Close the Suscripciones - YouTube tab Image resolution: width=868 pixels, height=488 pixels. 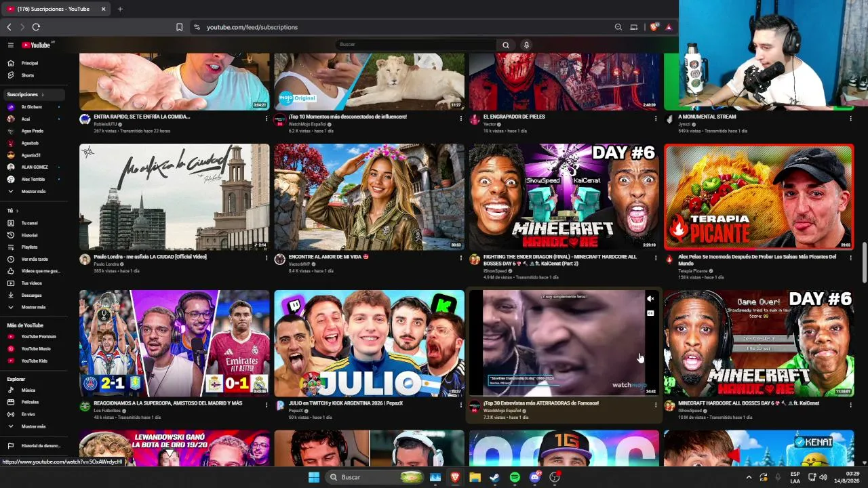104,9
